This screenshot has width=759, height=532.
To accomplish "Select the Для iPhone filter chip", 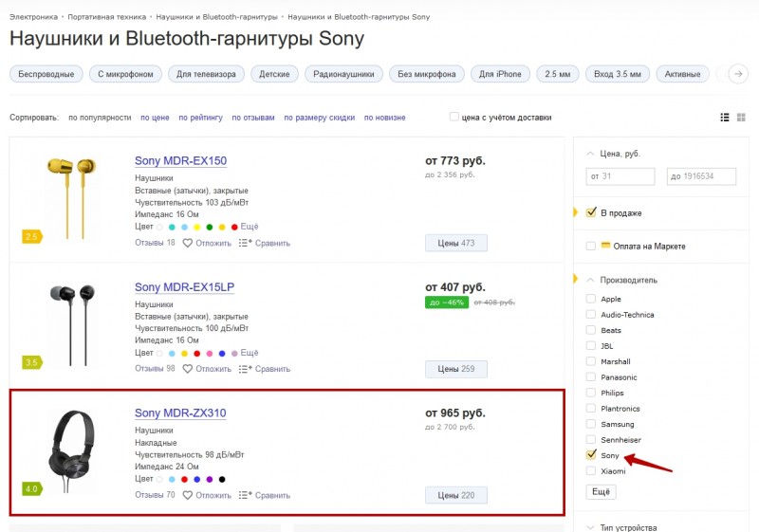I will point(500,74).
